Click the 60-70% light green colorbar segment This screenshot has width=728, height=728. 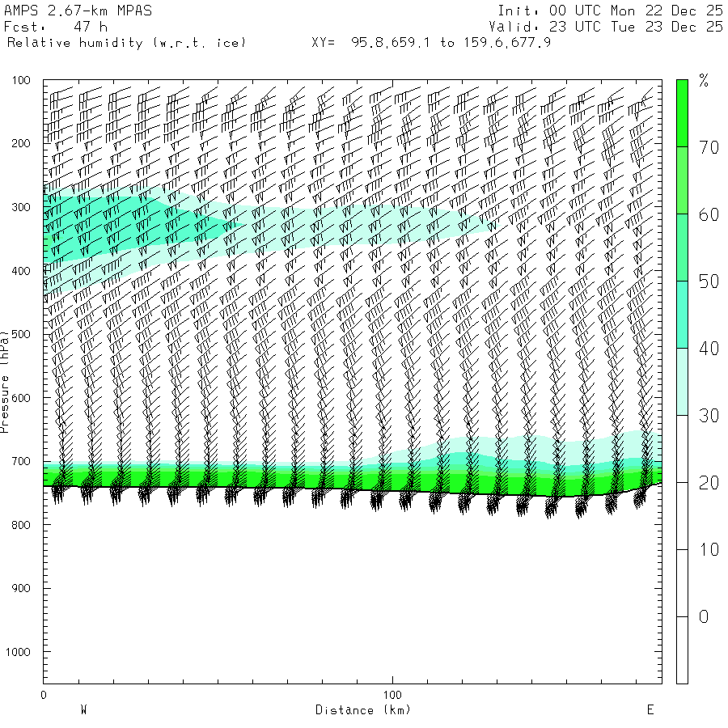click(x=682, y=180)
